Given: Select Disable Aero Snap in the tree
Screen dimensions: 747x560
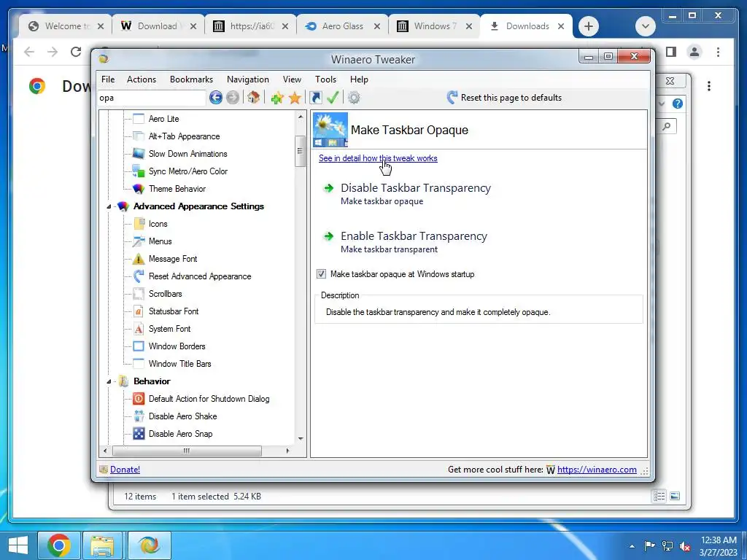Looking at the screenshot, I should point(180,434).
